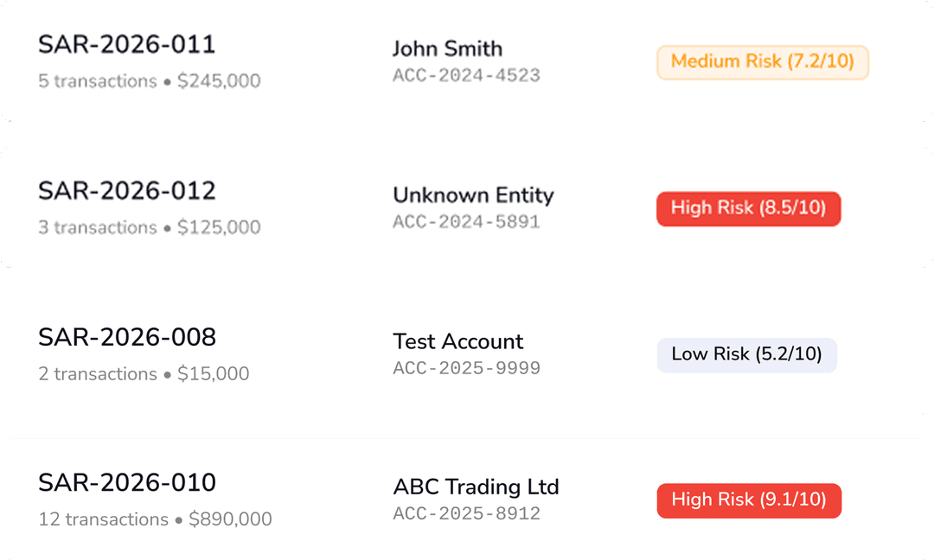The width and height of the screenshot is (934, 560).
Task: Select Unknown Entity customer name
Action: (474, 195)
